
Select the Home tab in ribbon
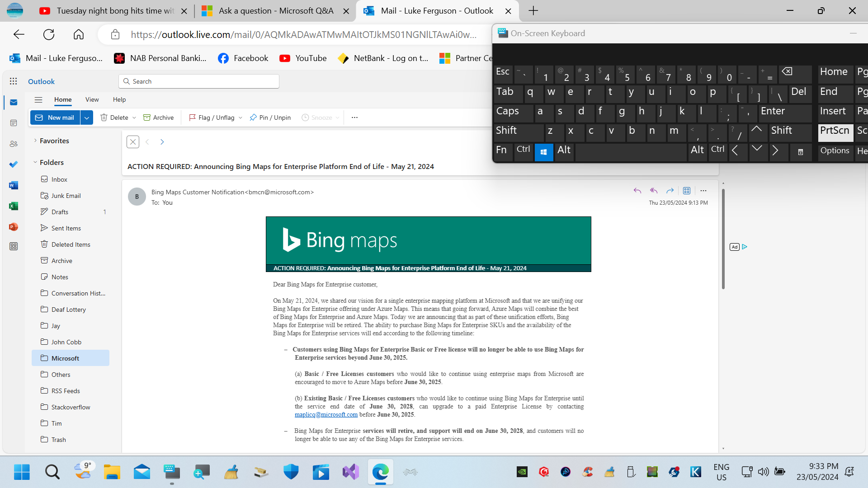click(62, 99)
